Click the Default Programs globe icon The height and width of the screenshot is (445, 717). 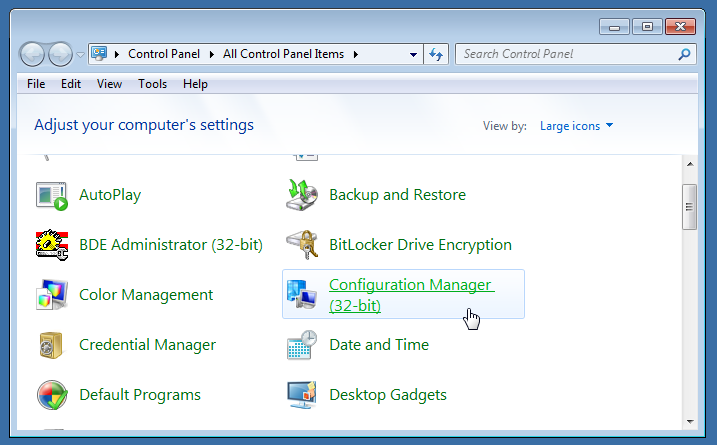click(52, 395)
